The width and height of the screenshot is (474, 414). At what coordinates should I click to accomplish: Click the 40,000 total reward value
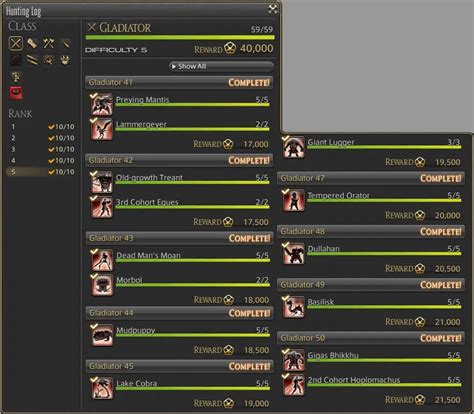tap(257, 49)
